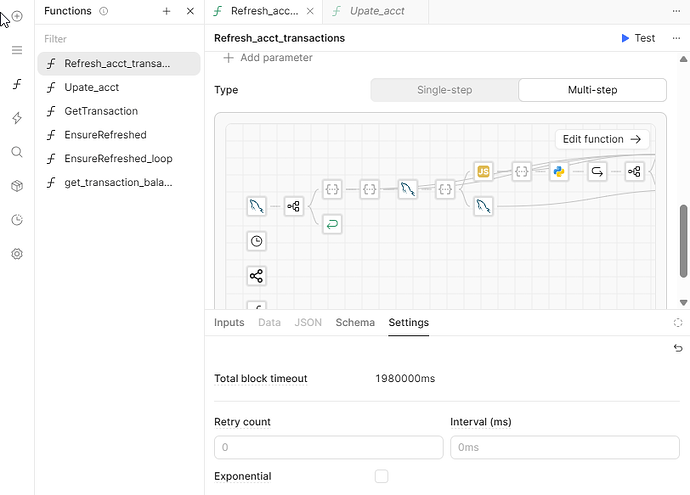
Task: Switch to the Inputs tab
Action: pos(229,323)
